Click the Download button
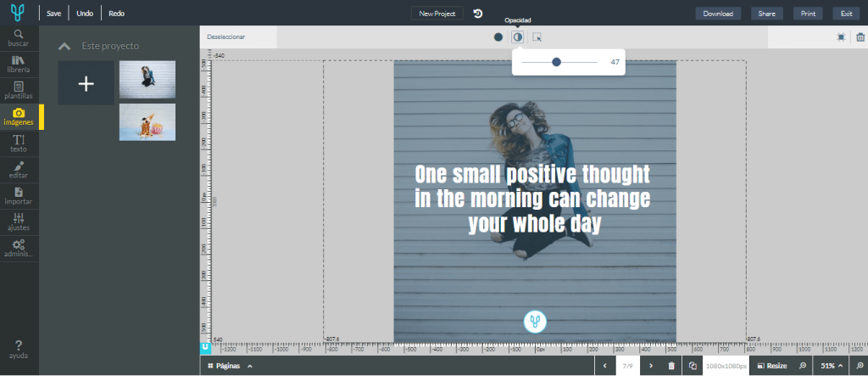The image size is (868, 376). click(x=718, y=14)
